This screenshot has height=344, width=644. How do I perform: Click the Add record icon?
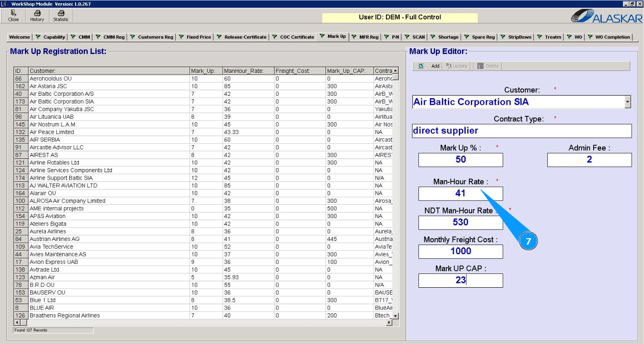421,66
